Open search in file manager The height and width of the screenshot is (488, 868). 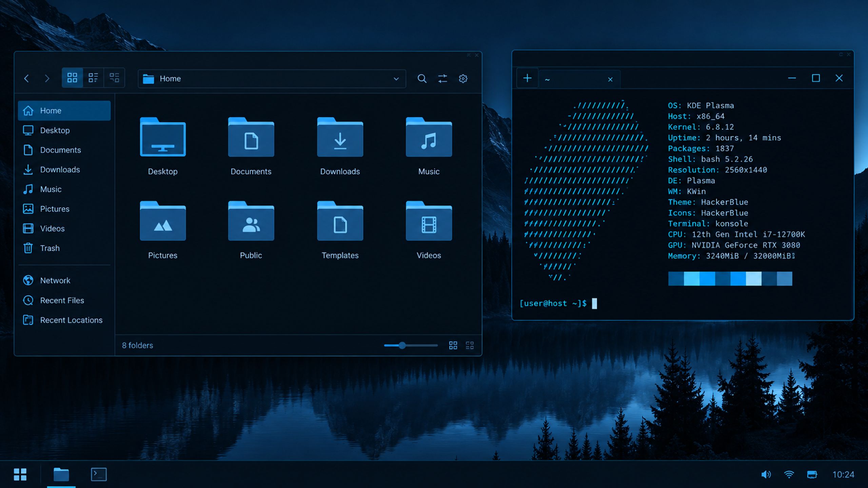pyautogui.click(x=422, y=79)
